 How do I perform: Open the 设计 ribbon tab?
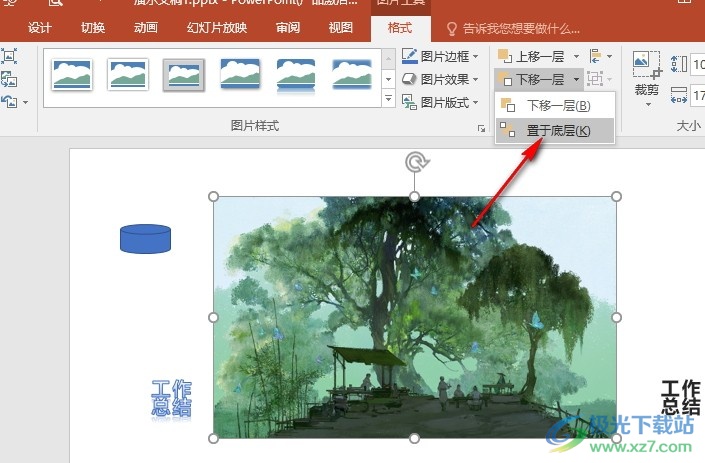point(40,28)
